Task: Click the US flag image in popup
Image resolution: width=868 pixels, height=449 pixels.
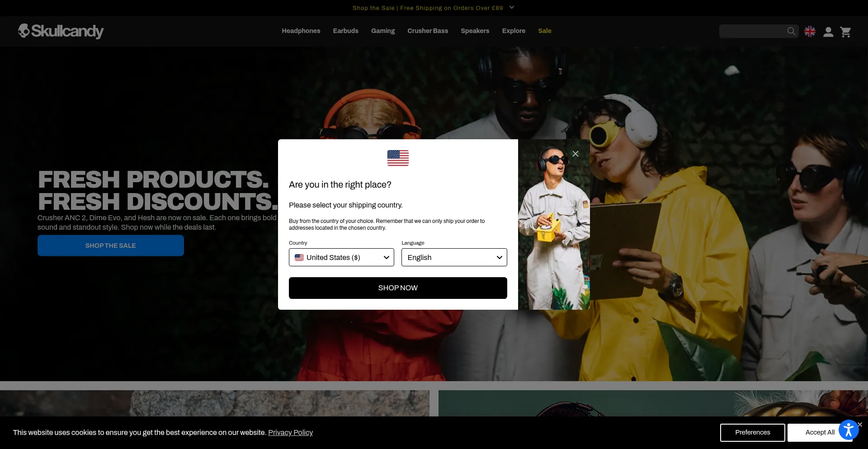Action: click(398, 158)
